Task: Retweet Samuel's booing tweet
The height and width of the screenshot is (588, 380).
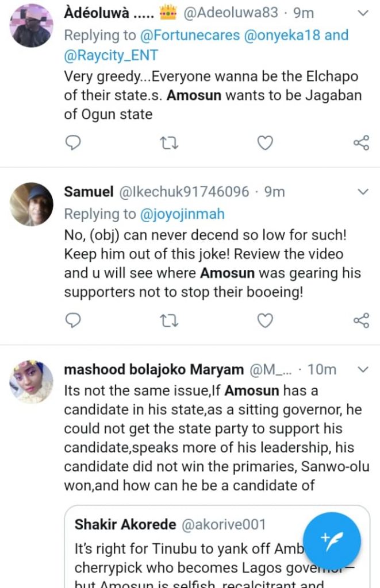Action: coord(169,320)
